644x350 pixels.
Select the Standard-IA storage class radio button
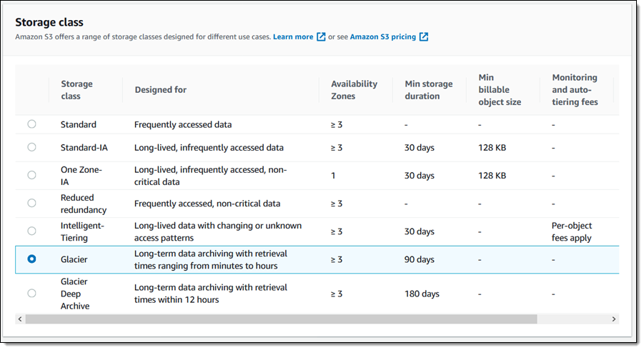31,147
